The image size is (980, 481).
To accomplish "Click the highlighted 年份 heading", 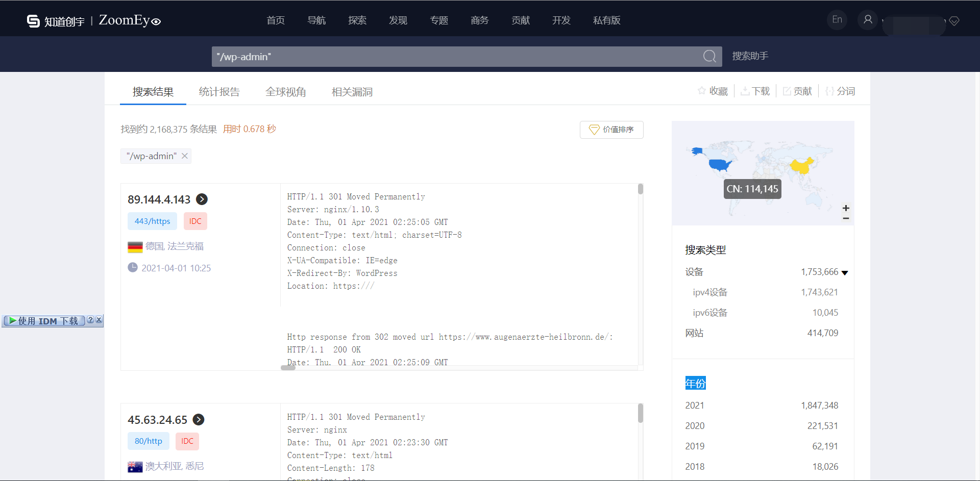I will (x=695, y=384).
